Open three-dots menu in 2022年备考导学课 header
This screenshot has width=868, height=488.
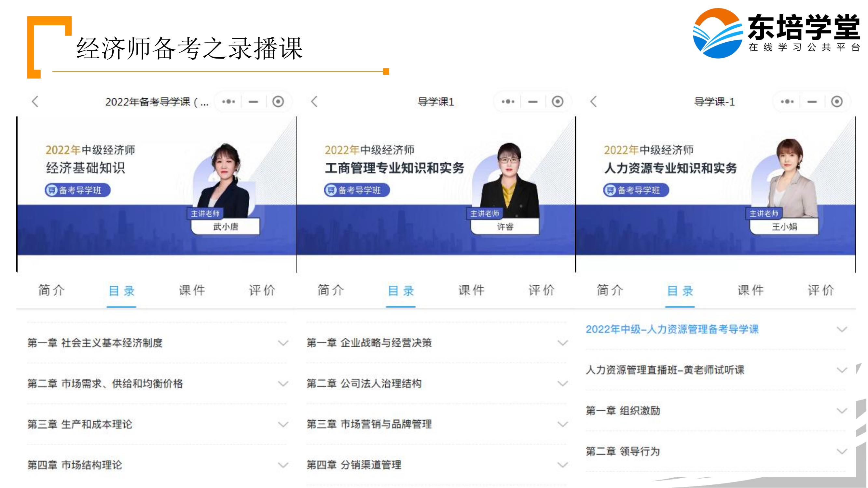pyautogui.click(x=228, y=102)
